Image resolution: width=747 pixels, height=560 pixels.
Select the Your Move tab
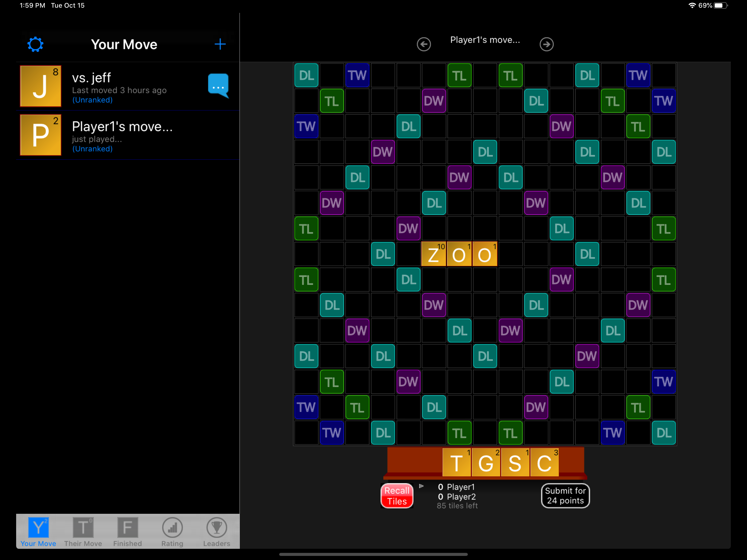38,532
